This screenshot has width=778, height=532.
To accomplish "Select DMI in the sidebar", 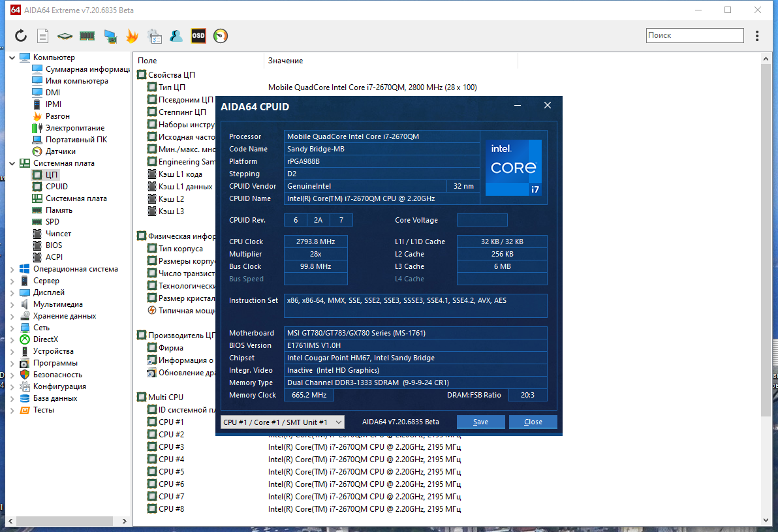I will [x=46, y=92].
